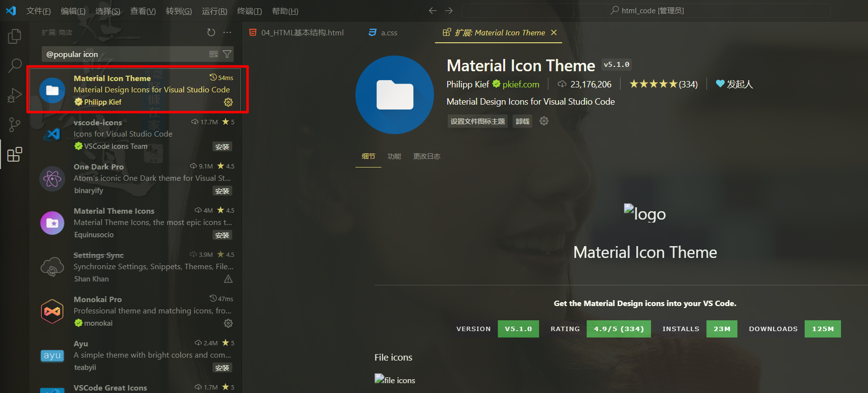Open the extension filter funnel menu
This screenshot has height=393, width=868.
[x=227, y=54]
